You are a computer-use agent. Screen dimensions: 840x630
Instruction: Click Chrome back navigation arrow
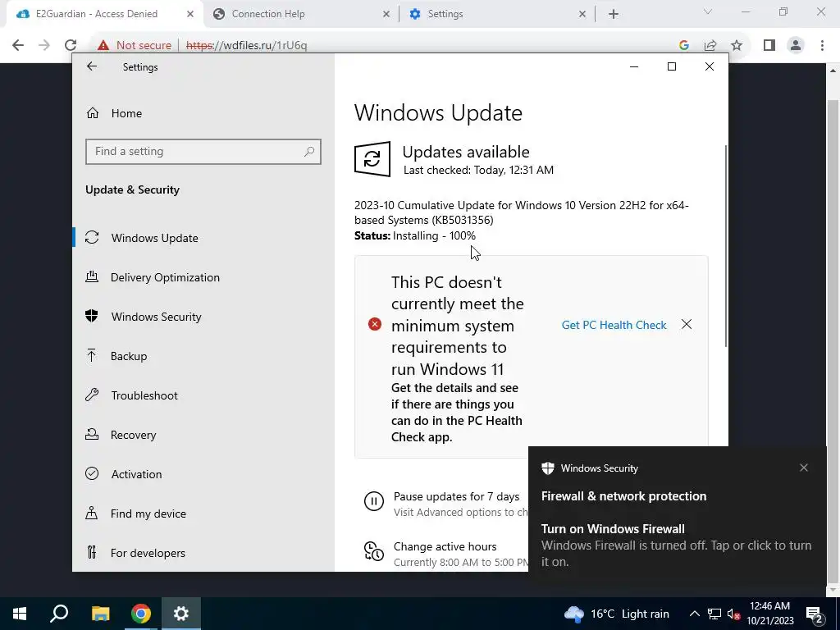(x=18, y=45)
